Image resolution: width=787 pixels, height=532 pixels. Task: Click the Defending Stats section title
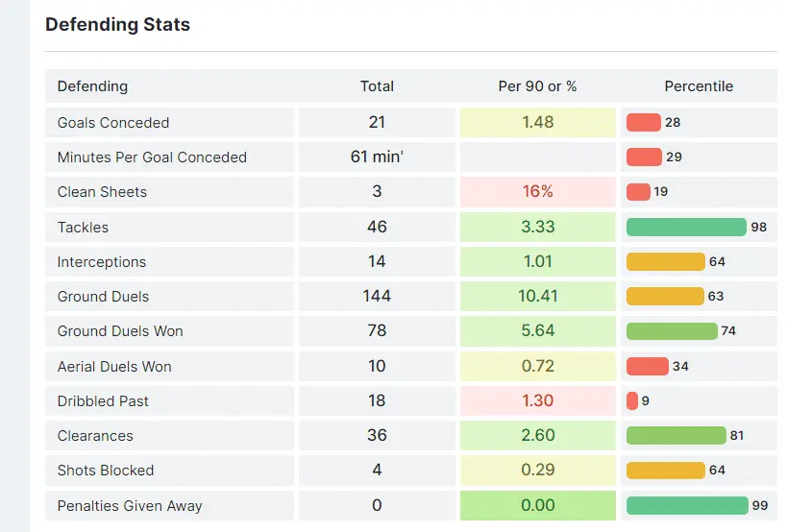(x=117, y=25)
